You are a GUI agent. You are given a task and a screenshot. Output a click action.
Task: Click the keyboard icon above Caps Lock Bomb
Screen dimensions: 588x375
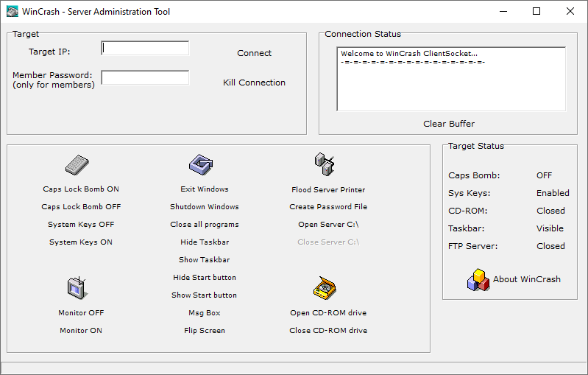(x=77, y=165)
